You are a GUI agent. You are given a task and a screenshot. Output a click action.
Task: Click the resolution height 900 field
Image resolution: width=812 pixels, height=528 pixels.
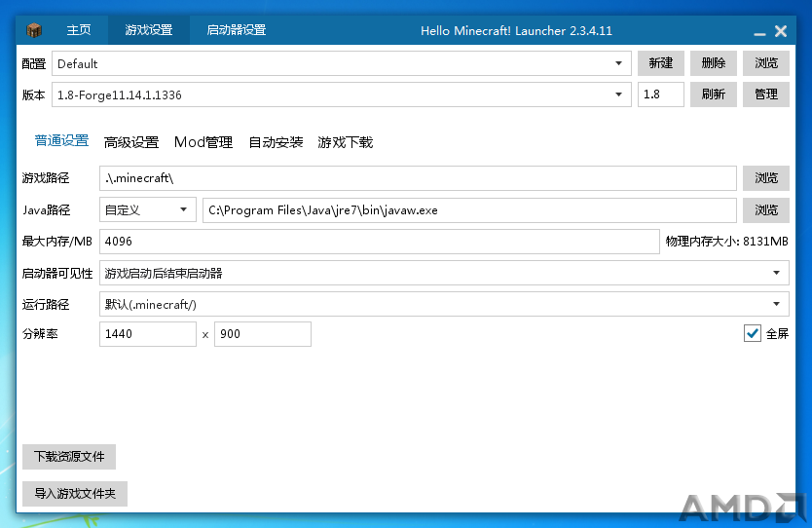pos(263,334)
